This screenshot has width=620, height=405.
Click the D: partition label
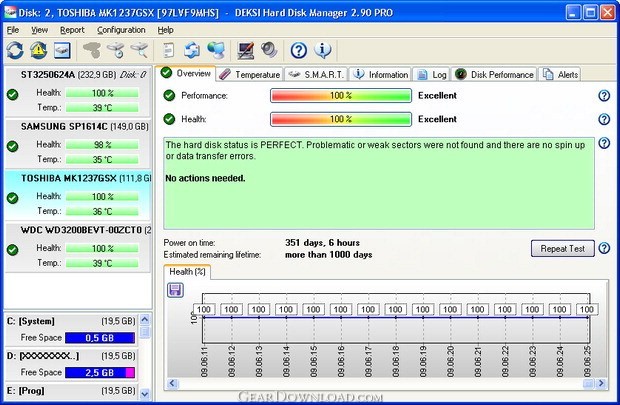point(43,356)
